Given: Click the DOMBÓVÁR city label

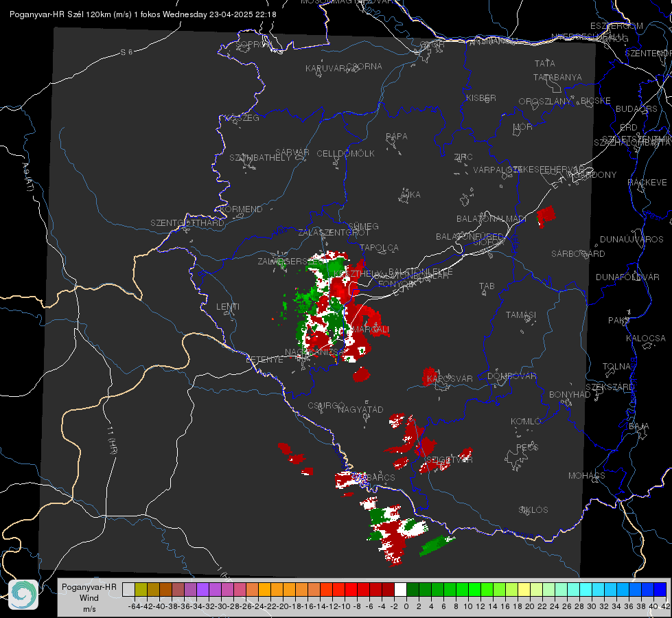Looking at the screenshot, I should tap(511, 376).
